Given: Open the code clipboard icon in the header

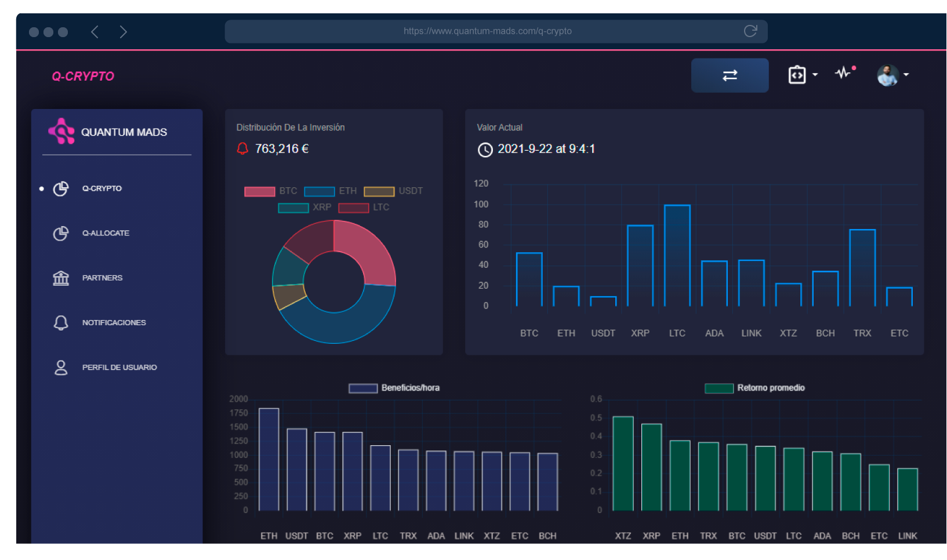Looking at the screenshot, I should tap(797, 75).
